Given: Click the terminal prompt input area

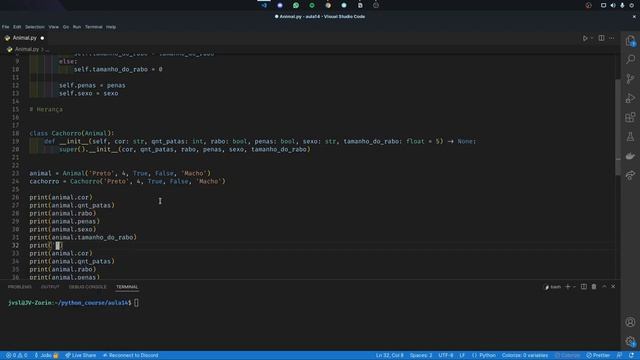Looking at the screenshot, I should pos(136,303).
